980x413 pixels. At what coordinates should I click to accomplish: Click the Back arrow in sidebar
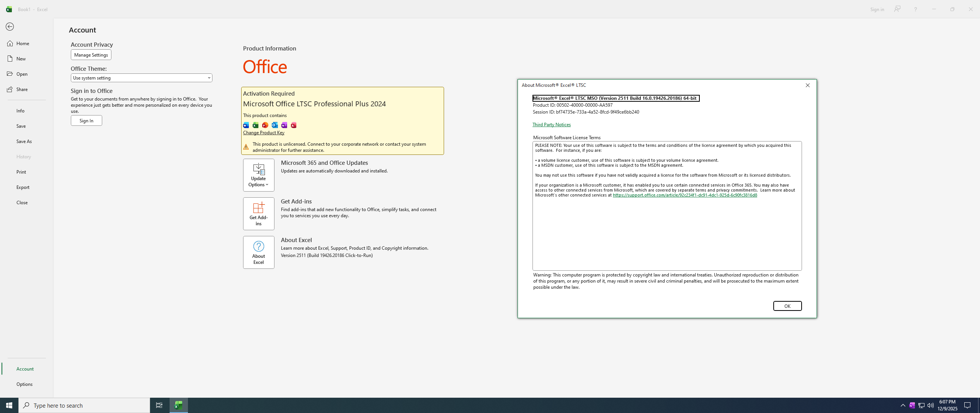click(x=10, y=27)
